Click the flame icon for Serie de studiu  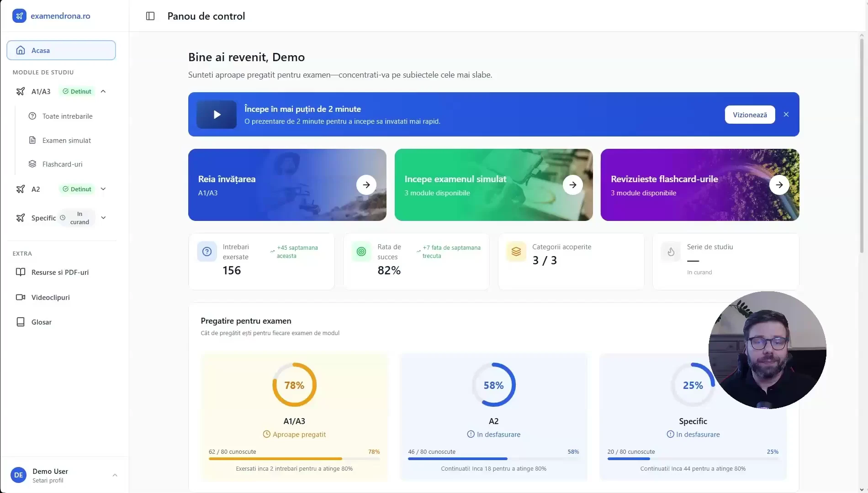pyautogui.click(x=671, y=252)
